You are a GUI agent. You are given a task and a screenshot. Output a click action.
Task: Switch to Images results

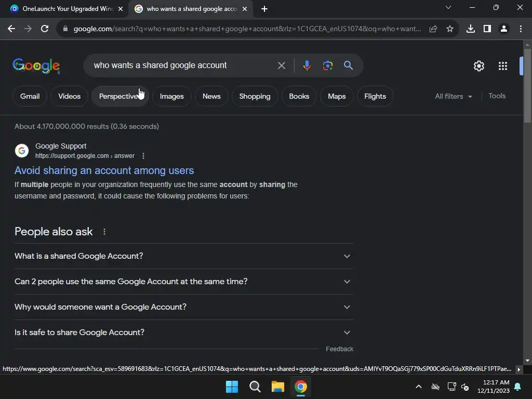coord(171,96)
